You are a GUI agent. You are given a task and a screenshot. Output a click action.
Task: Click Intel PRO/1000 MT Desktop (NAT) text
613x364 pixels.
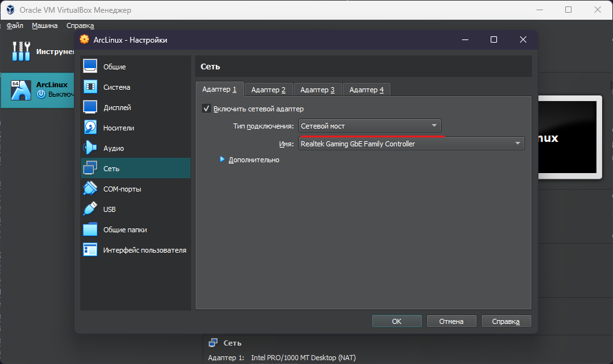303,358
